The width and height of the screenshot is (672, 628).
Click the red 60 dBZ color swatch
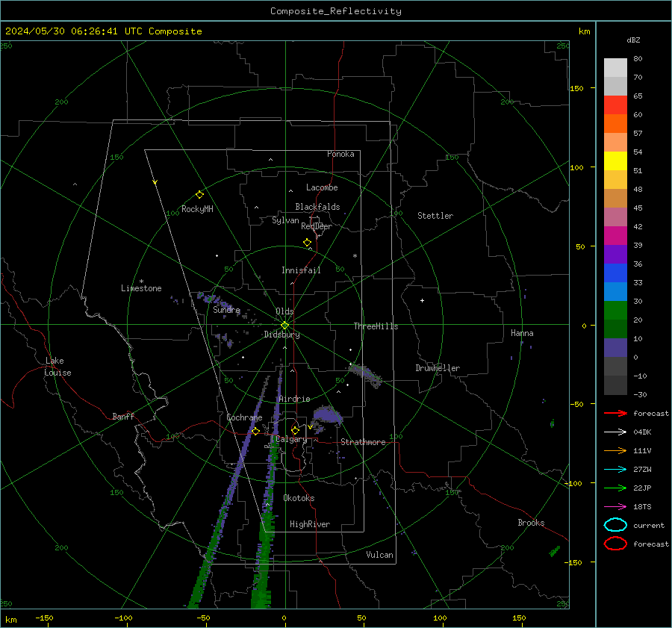pyautogui.click(x=615, y=105)
